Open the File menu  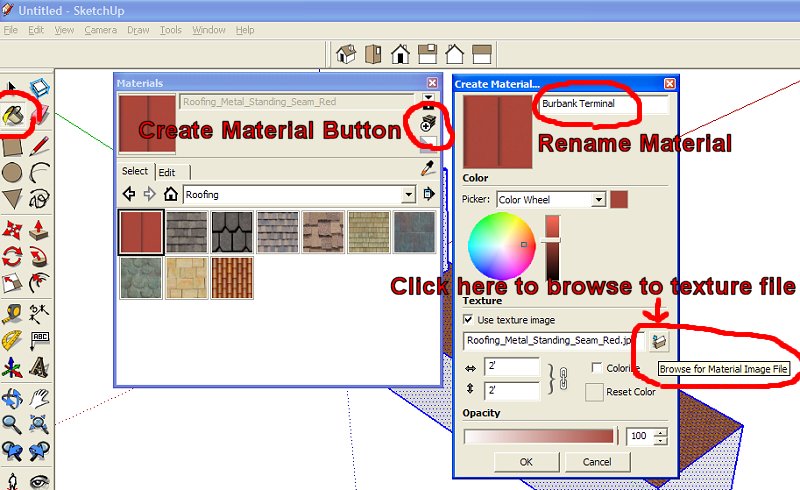(10, 30)
